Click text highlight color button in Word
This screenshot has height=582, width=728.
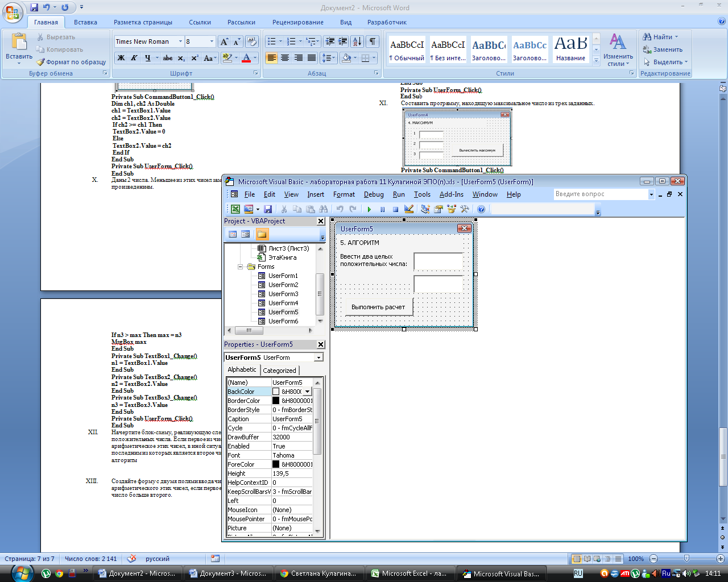(227, 58)
